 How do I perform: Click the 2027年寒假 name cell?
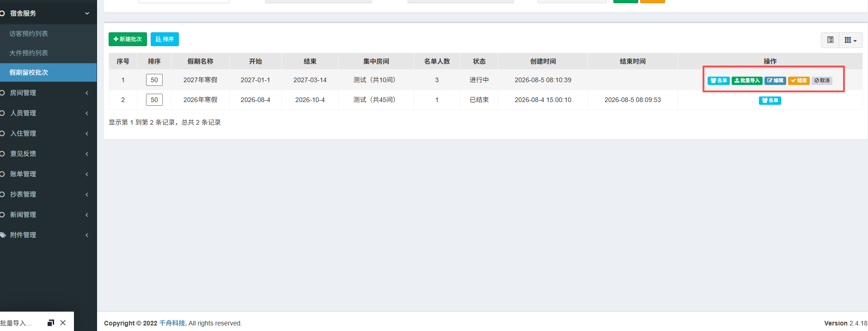[200, 80]
